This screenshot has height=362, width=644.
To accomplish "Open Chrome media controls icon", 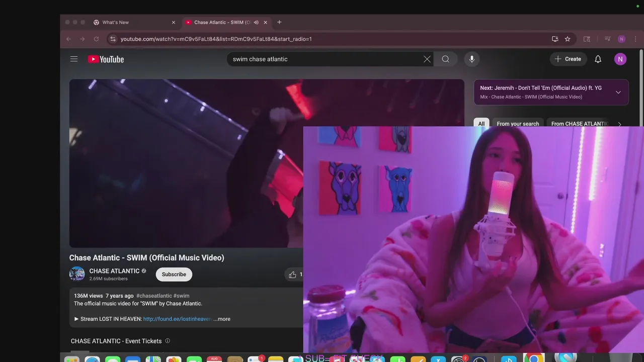I will [608, 39].
